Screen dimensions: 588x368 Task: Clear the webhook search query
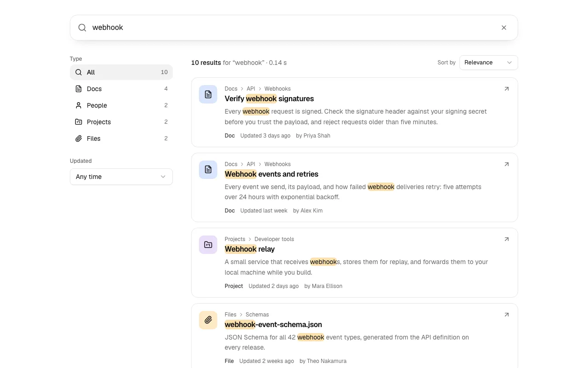coord(504,28)
